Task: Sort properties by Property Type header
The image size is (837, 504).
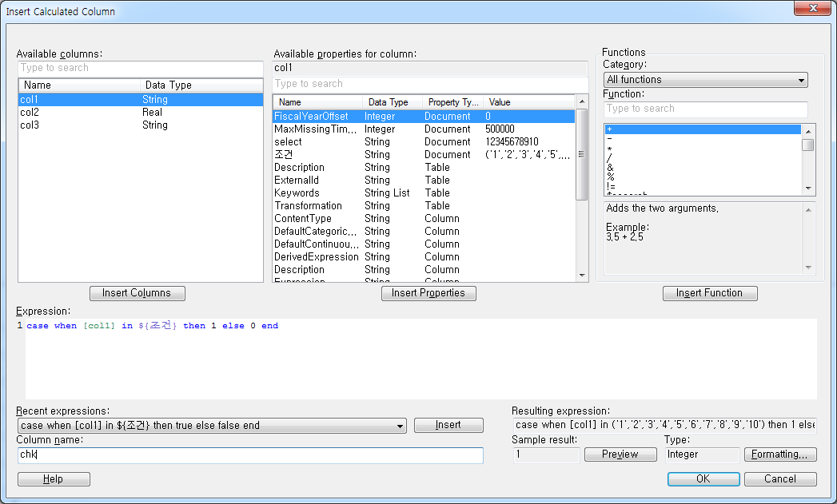Action: coord(453,102)
